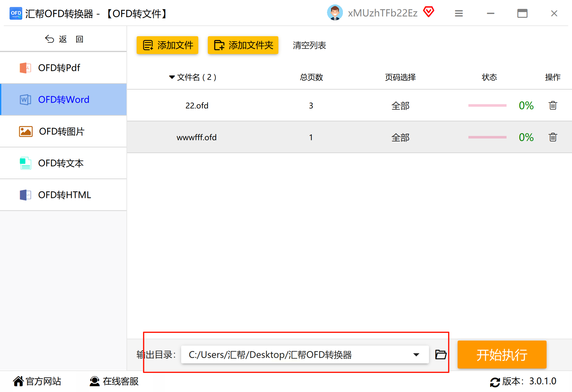Screen dimensions: 572x392
Task: Switch to the OFD转Pdf tab
Action: click(x=63, y=68)
